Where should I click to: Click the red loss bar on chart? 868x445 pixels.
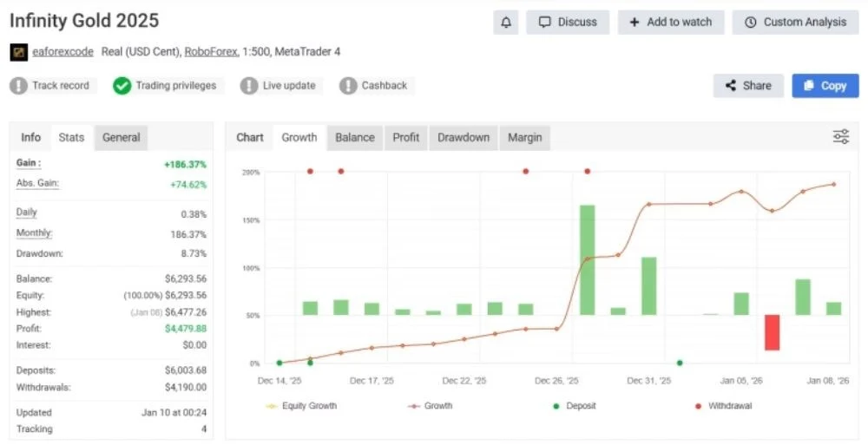(x=773, y=332)
